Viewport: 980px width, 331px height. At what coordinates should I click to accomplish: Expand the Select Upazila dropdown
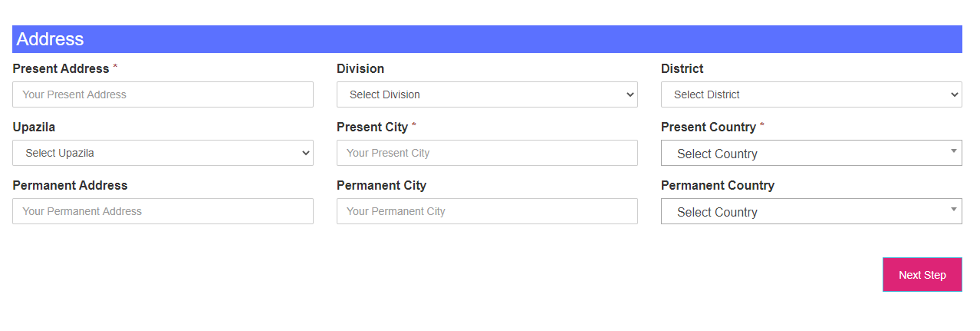pos(163,153)
